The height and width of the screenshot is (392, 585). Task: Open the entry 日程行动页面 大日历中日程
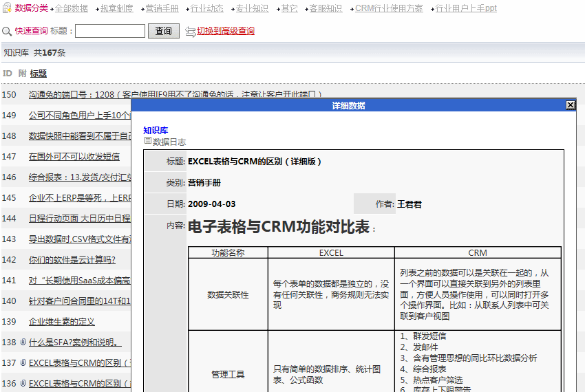(79, 219)
